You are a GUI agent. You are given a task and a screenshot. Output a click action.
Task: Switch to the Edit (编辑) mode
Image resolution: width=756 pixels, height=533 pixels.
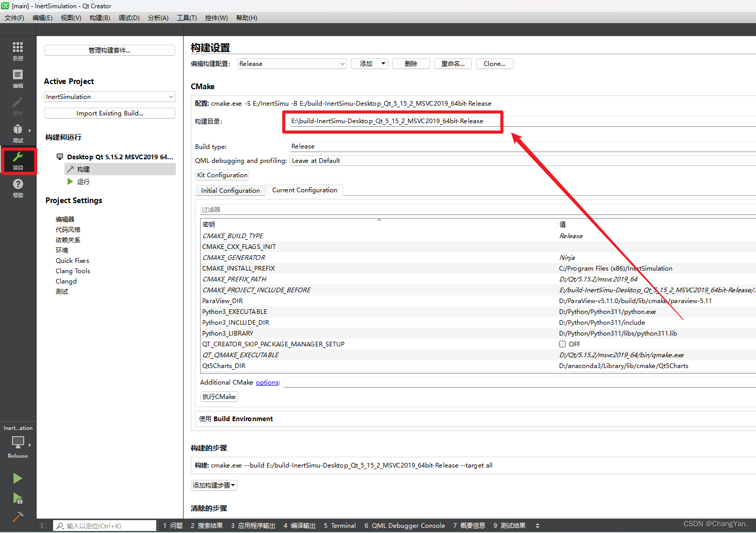click(18, 79)
